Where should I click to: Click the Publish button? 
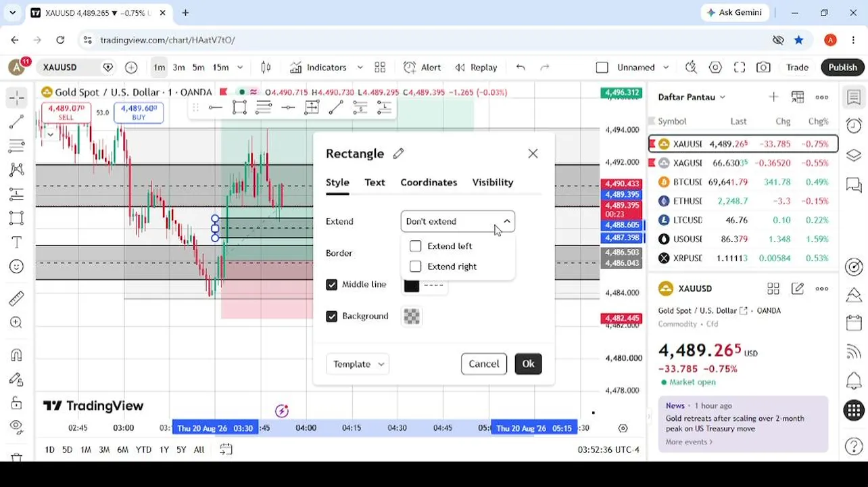click(x=842, y=67)
